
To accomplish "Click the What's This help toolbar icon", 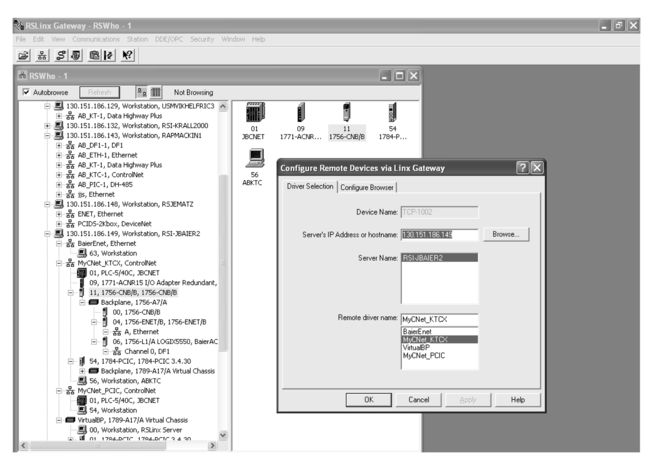I will [128, 55].
